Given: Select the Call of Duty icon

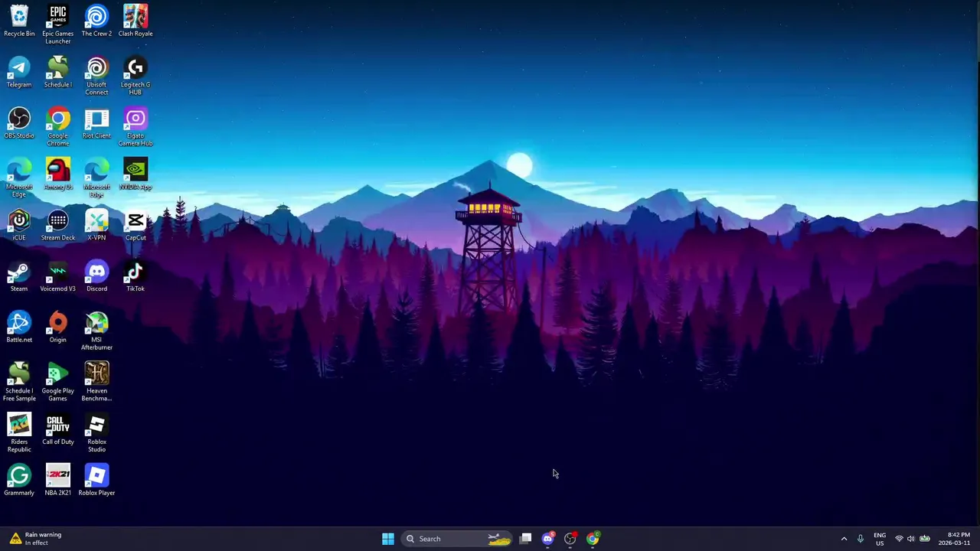Looking at the screenshot, I should [58, 429].
